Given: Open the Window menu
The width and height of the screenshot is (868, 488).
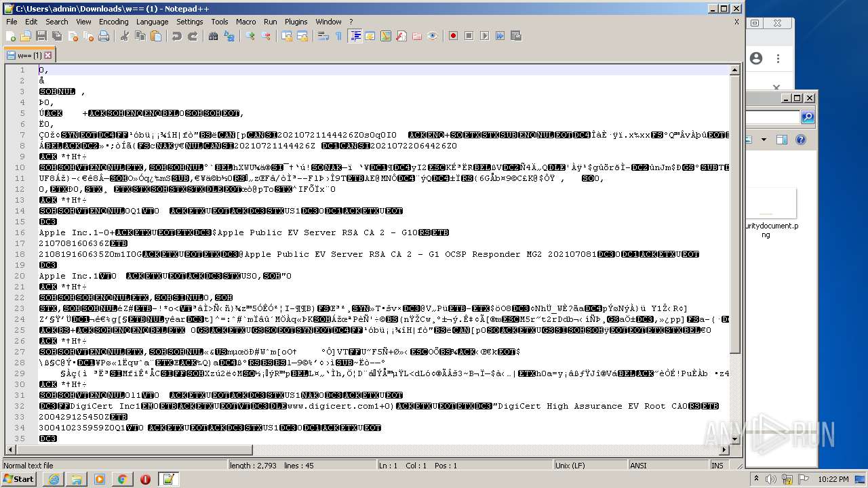Looking at the screenshot, I should click(x=328, y=22).
